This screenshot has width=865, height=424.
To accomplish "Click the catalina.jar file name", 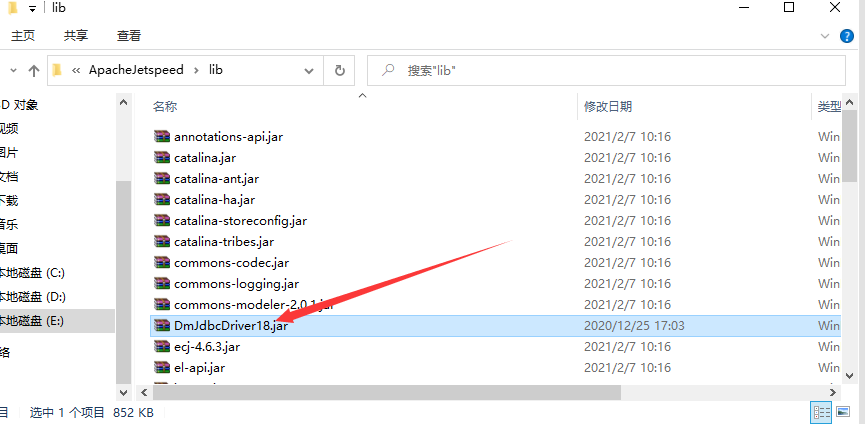I will tap(205, 158).
